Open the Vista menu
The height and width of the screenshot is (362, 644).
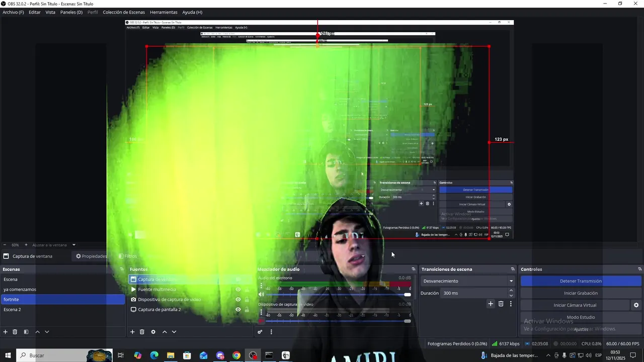pyautogui.click(x=50, y=12)
